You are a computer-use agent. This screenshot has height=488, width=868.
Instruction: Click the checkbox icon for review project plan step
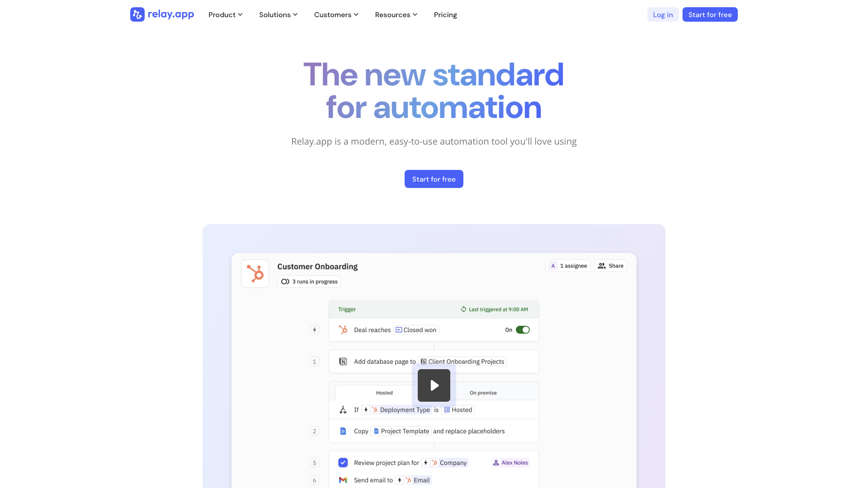click(344, 462)
